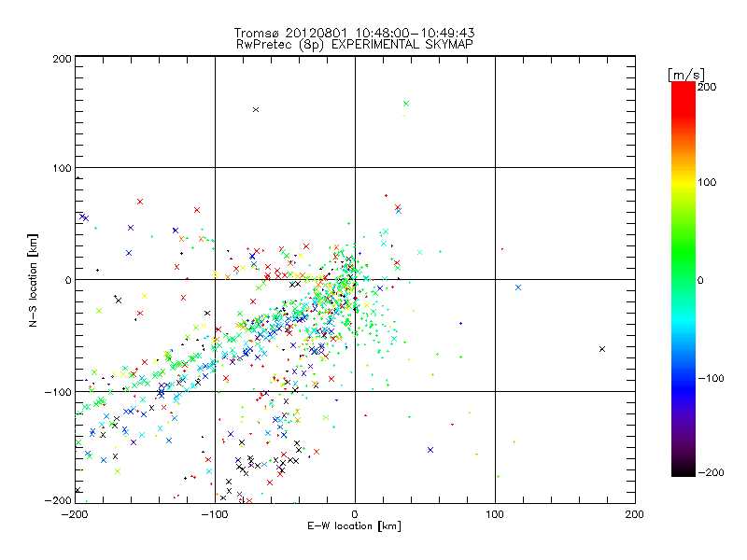Click the colorbar value label '100'
This screenshot has width=747, height=560.
tap(707, 182)
